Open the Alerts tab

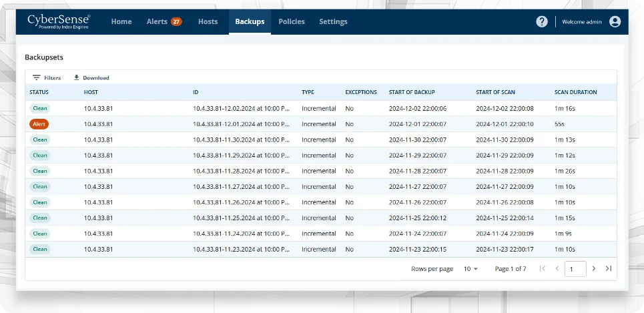point(164,21)
